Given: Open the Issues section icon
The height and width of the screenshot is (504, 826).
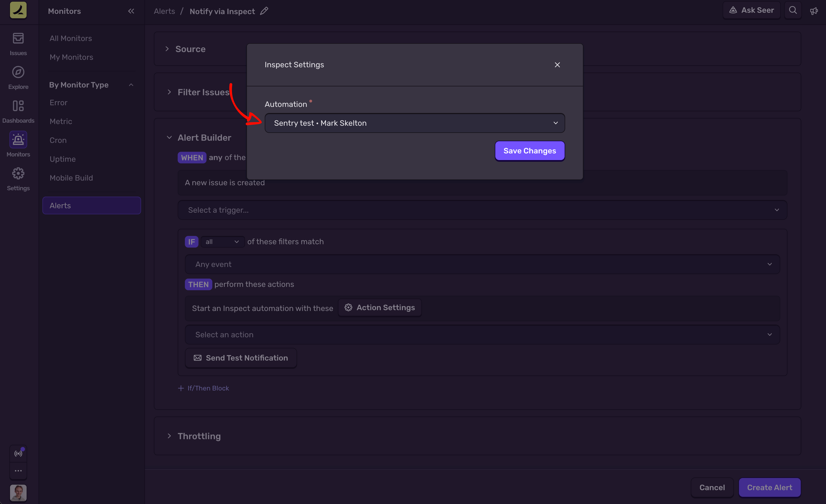Looking at the screenshot, I should click(18, 38).
